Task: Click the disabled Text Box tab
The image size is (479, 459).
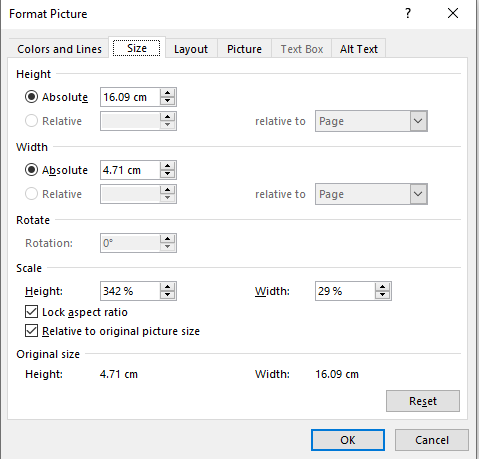Action: (x=302, y=49)
